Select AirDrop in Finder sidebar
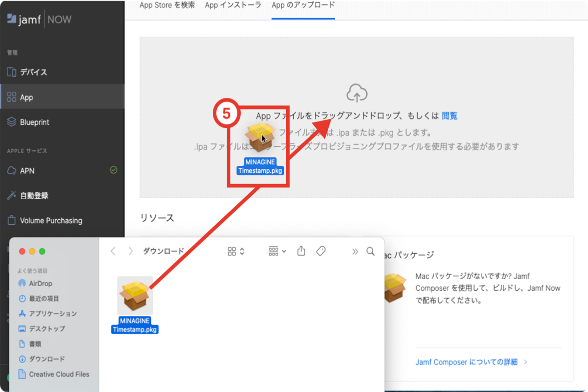Viewport: 588px width, 392px height. point(40,284)
